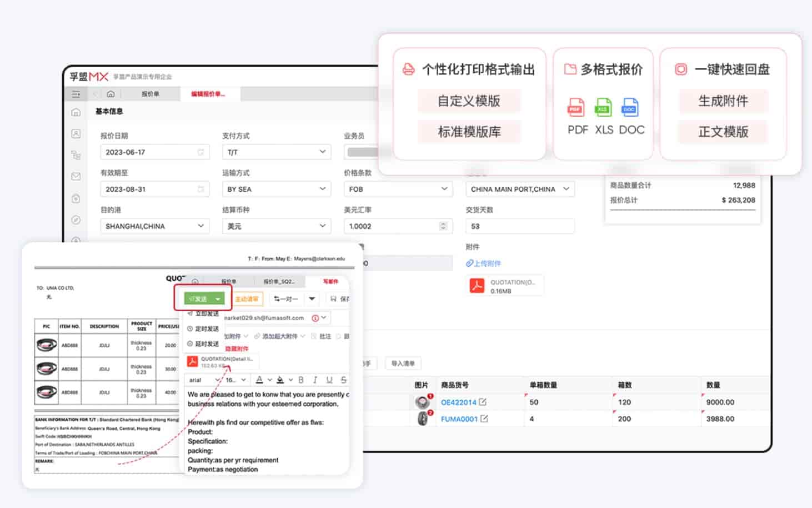Open the mail icon in left sidebar
This screenshot has width=812, height=508.
(76, 176)
